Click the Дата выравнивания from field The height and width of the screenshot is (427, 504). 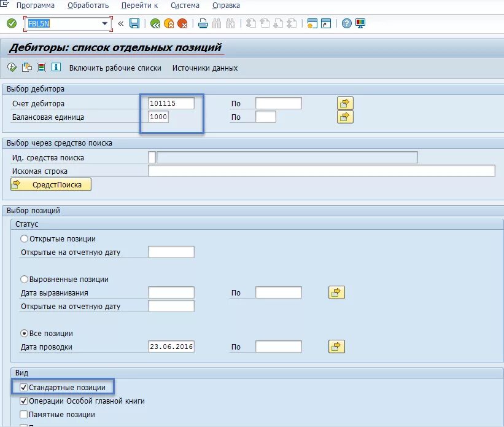(171, 292)
